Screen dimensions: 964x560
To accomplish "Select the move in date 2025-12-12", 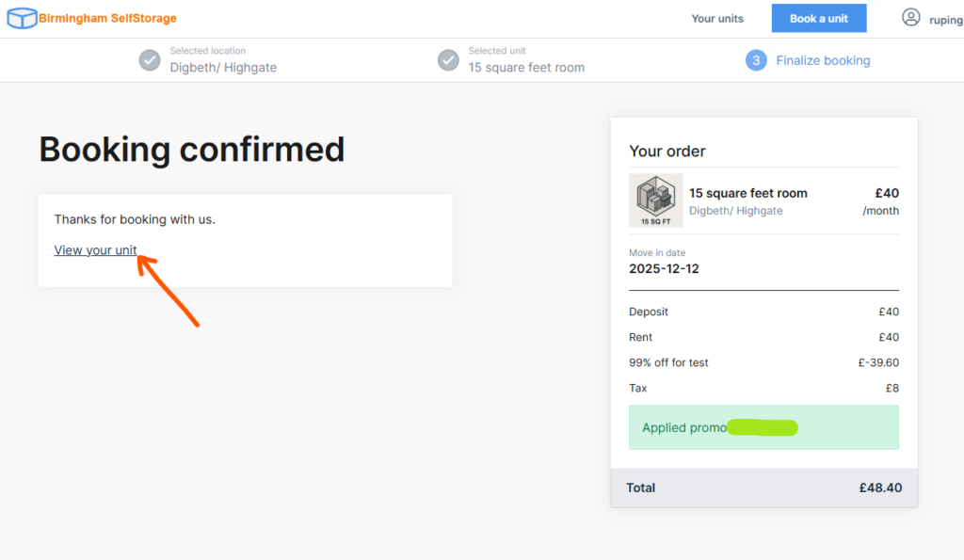I will point(663,267).
